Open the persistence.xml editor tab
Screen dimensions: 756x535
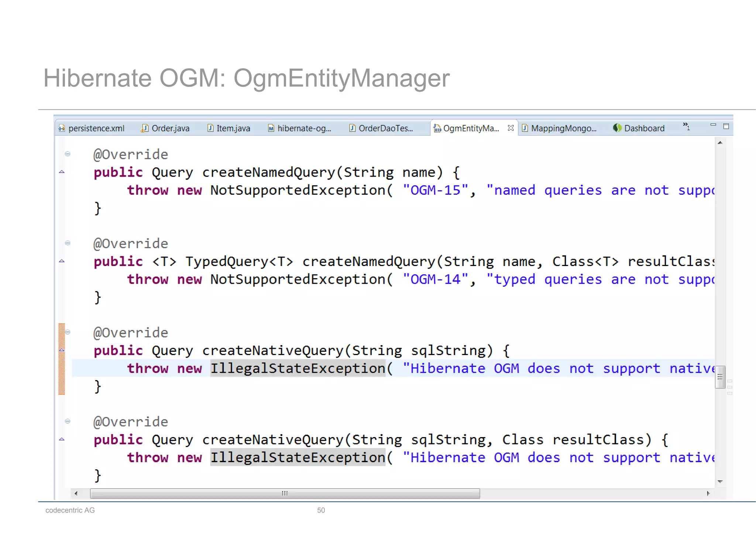point(92,128)
